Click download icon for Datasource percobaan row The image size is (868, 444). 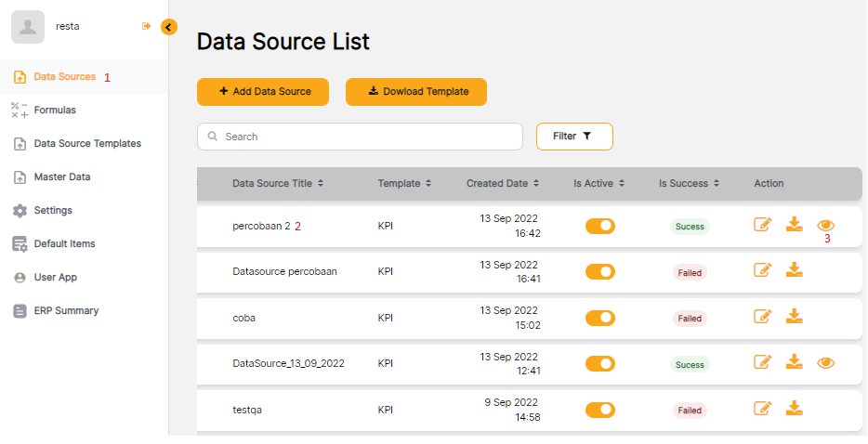(794, 270)
